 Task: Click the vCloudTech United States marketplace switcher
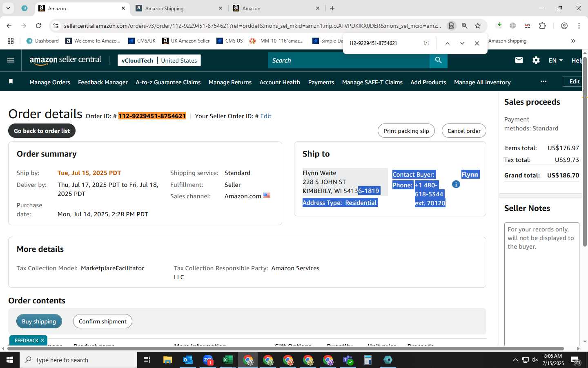(x=159, y=61)
